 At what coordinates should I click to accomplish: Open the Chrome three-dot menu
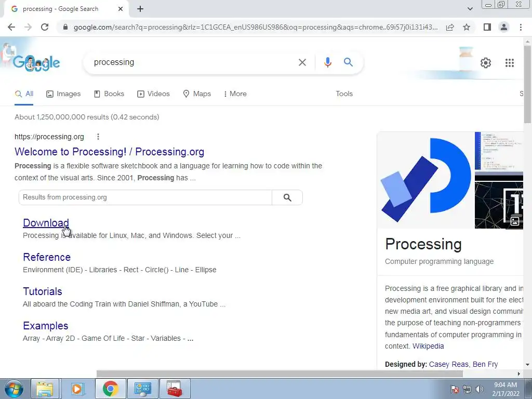[x=521, y=27]
